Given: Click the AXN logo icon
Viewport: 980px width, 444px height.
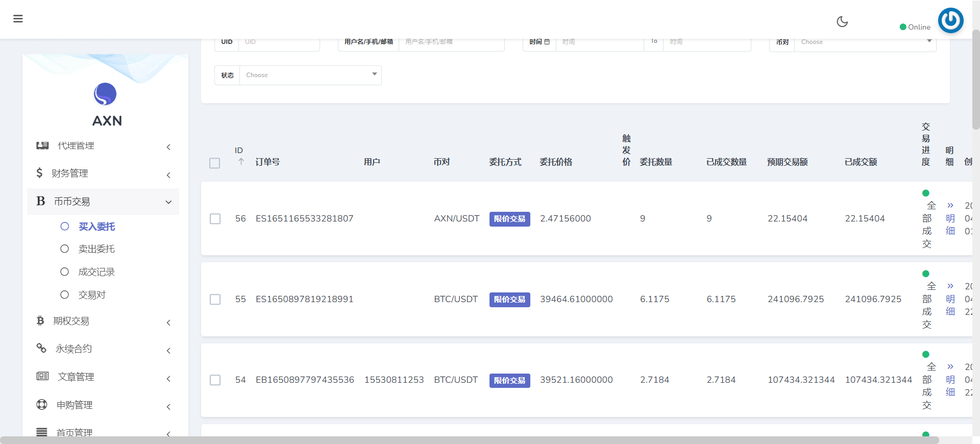Looking at the screenshot, I should click(x=105, y=94).
